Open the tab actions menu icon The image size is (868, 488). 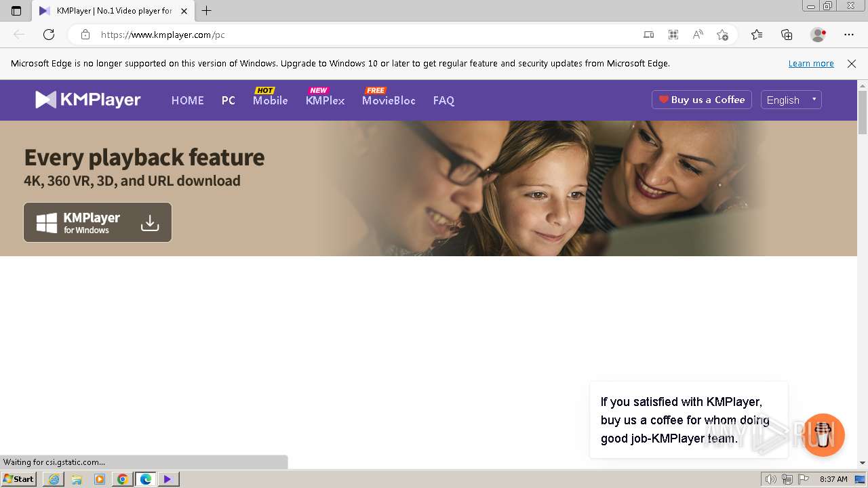(x=16, y=11)
